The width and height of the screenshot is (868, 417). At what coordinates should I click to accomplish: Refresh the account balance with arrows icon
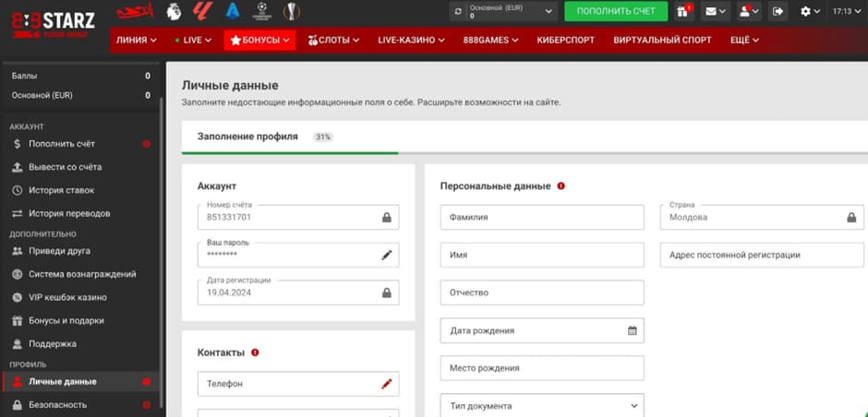point(457,11)
